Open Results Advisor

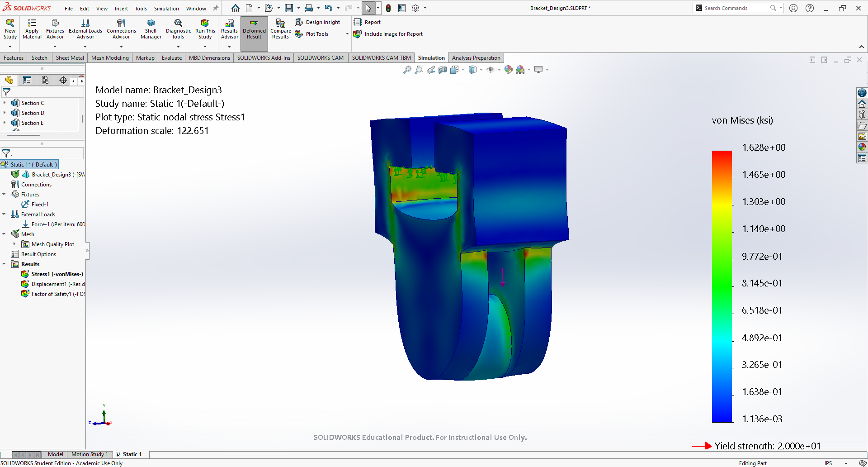tap(230, 29)
